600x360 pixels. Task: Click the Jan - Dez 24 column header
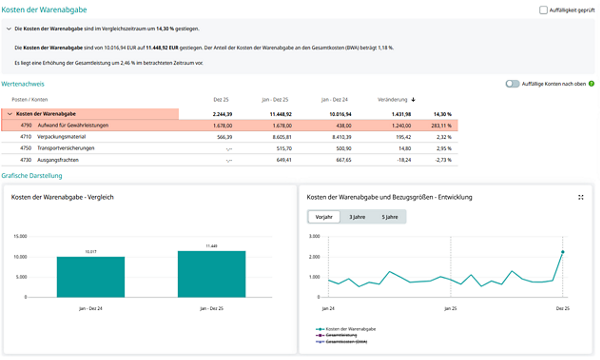click(334, 100)
